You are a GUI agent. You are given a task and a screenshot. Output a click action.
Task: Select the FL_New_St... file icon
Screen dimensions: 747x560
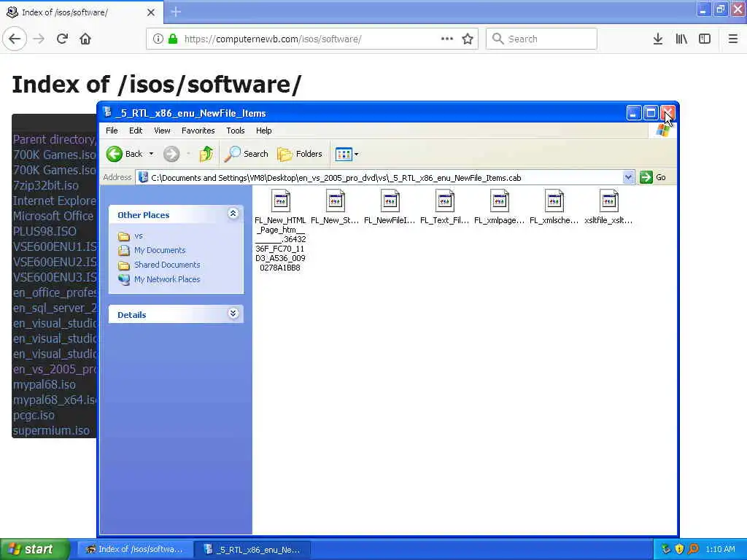(x=335, y=201)
